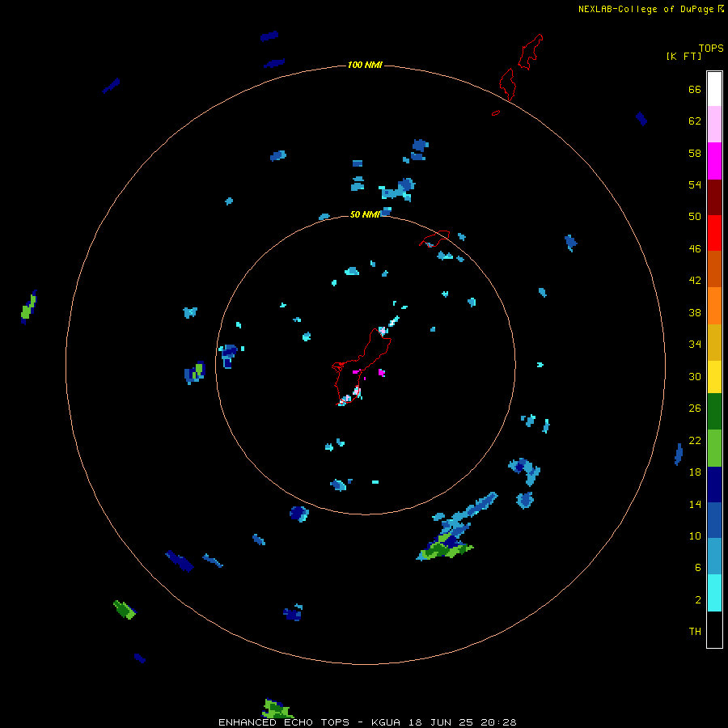This screenshot has height=728, width=728.
Task: Click the 'NEXLAB-College of DuPage' credit text
Action: pos(645,9)
